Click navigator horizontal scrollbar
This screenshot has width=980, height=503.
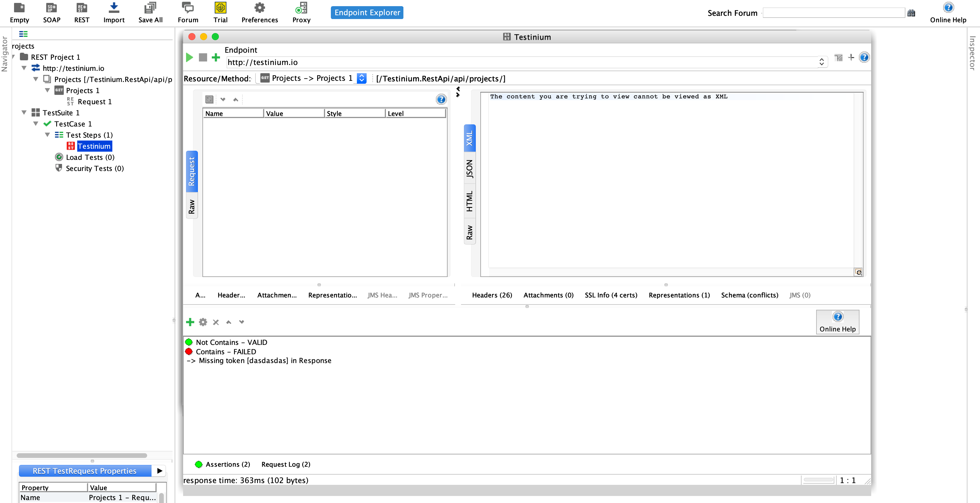82,455
